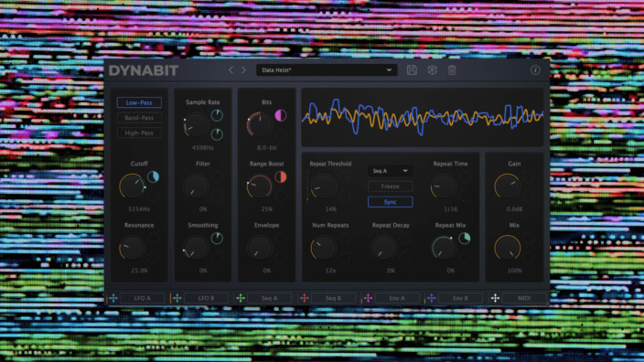The image size is (644, 362).
Task: Click the Range Boost knob
Action: pos(260,186)
